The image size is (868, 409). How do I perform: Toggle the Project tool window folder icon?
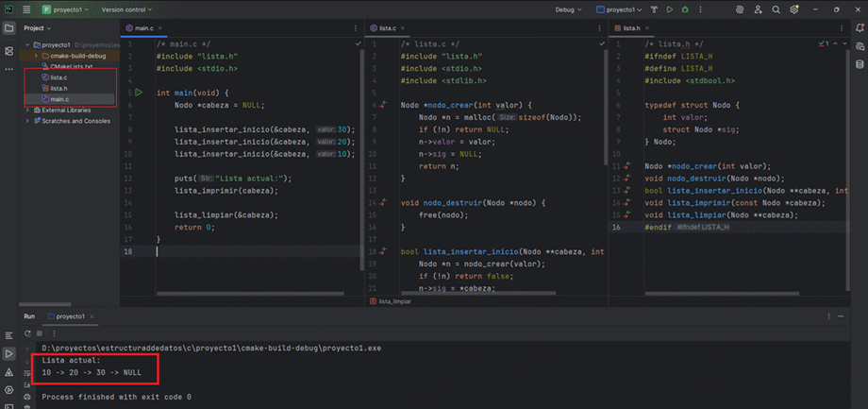(x=9, y=29)
